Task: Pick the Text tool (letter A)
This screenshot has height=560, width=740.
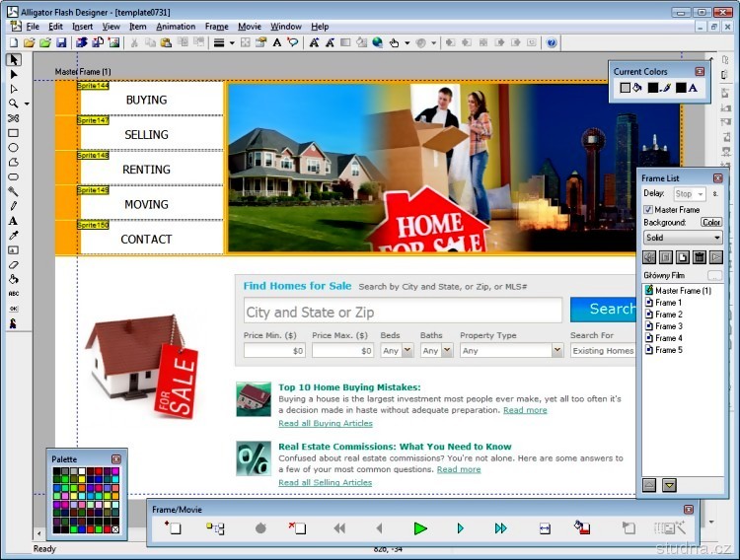Action: [14, 221]
